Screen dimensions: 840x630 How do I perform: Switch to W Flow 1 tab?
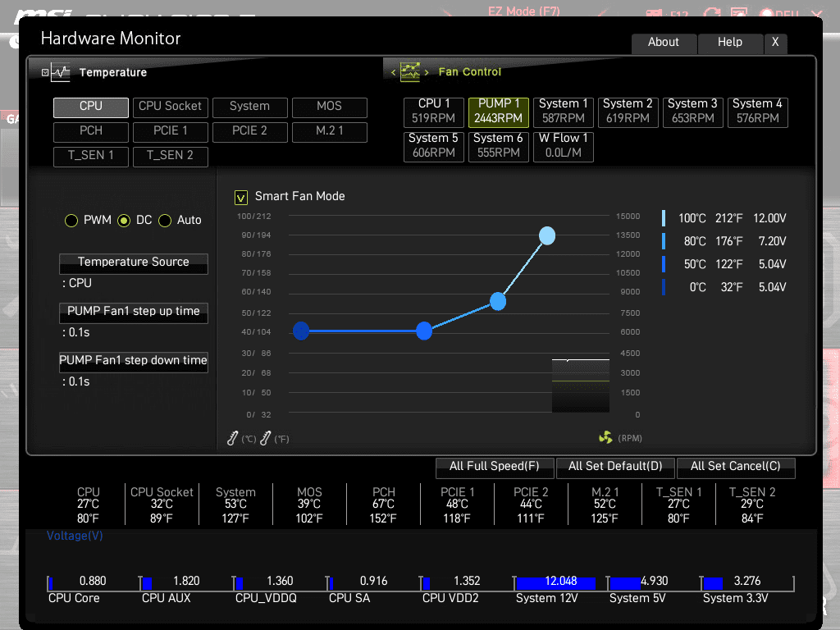click(564, 146)
